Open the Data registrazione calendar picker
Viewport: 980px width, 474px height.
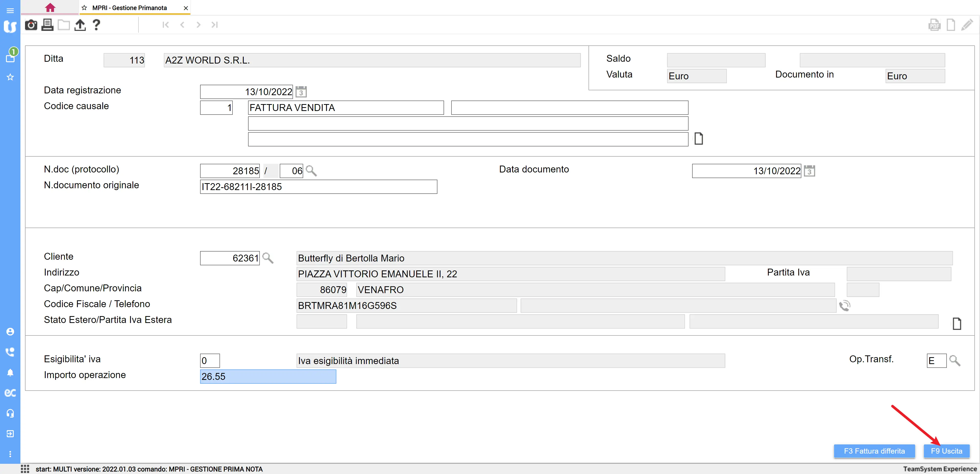tap(301, 92)
